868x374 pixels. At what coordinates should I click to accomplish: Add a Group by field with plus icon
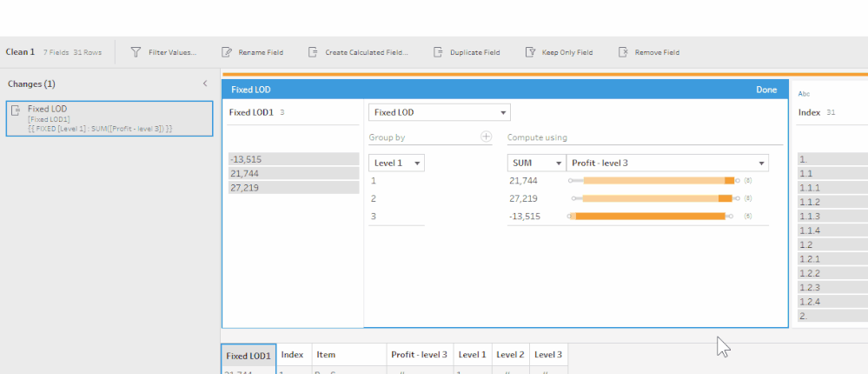point(486,137)
